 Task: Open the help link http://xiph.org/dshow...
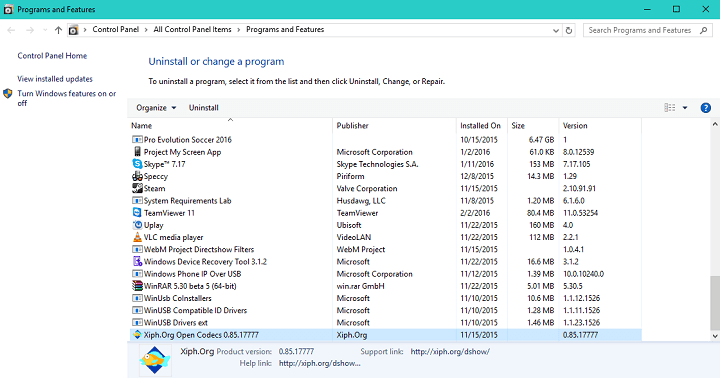[x=320, y=363]
